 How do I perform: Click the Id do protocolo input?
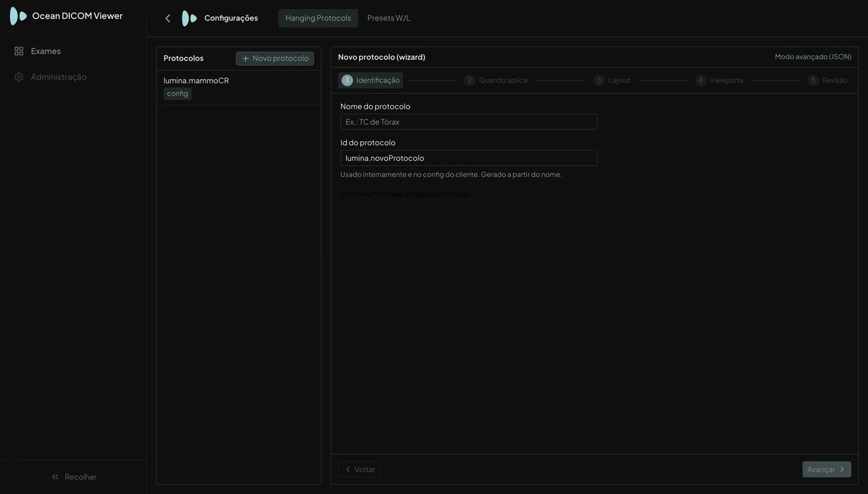pos(469,158)
